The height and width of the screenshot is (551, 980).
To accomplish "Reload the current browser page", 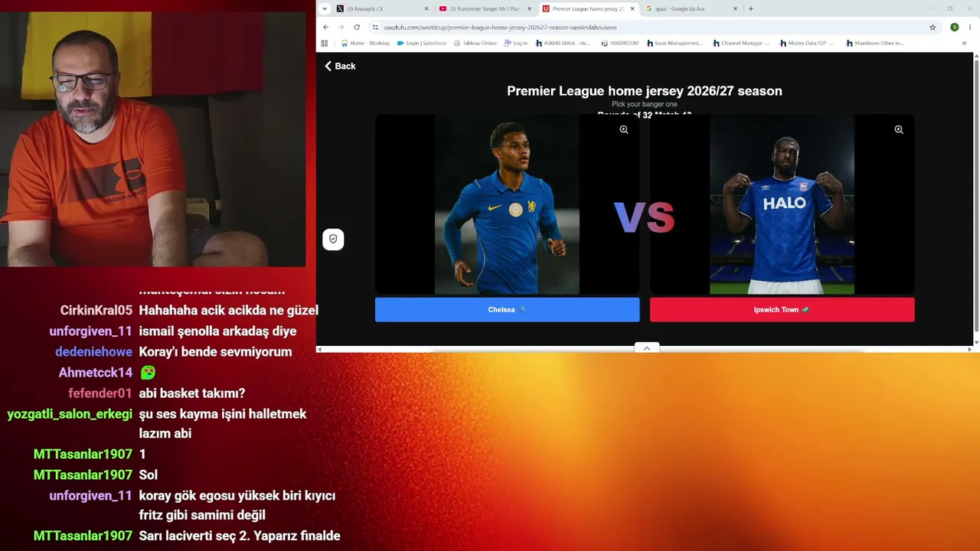I will pos(357,27).
